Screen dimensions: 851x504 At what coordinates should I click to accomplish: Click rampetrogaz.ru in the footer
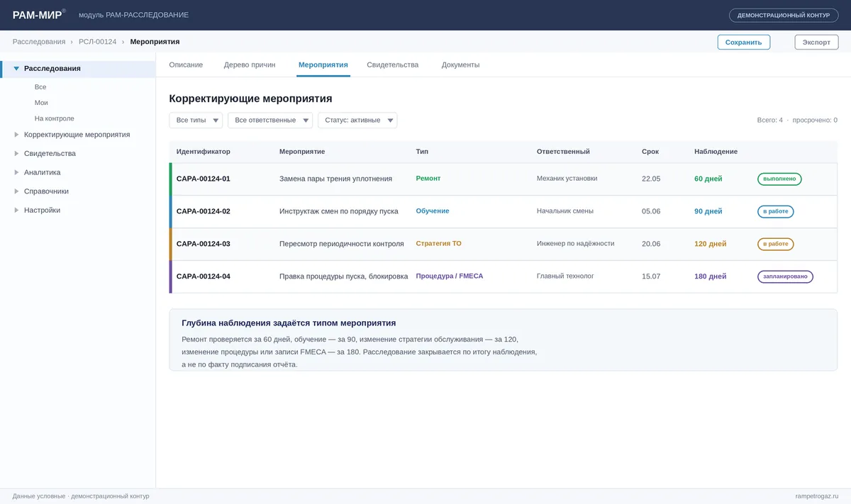pos(817,496)
